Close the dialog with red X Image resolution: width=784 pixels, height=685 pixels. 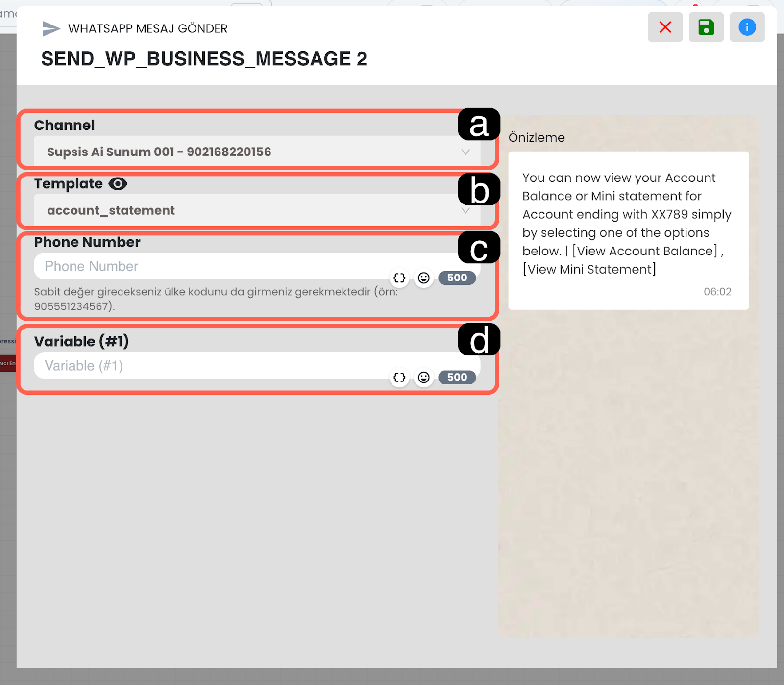665,27
